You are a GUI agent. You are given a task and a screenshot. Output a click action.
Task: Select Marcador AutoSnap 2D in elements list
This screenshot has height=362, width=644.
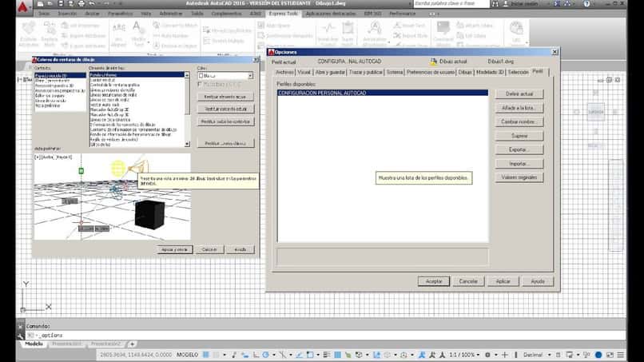point(109,109)
